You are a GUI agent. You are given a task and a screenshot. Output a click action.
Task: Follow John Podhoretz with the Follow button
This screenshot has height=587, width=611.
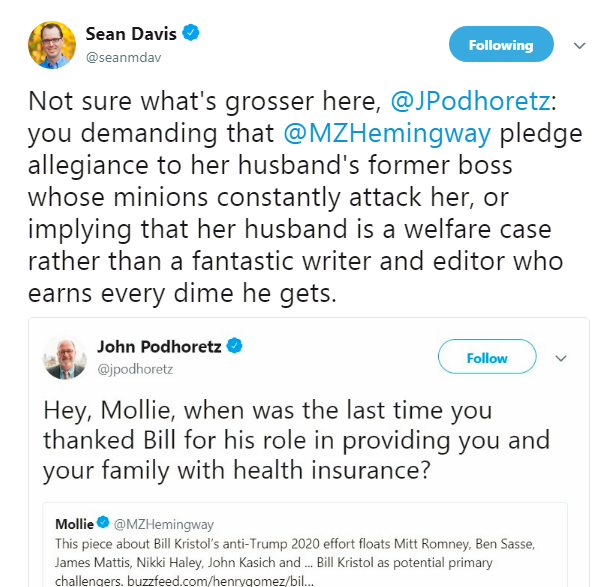click(487, 357)
